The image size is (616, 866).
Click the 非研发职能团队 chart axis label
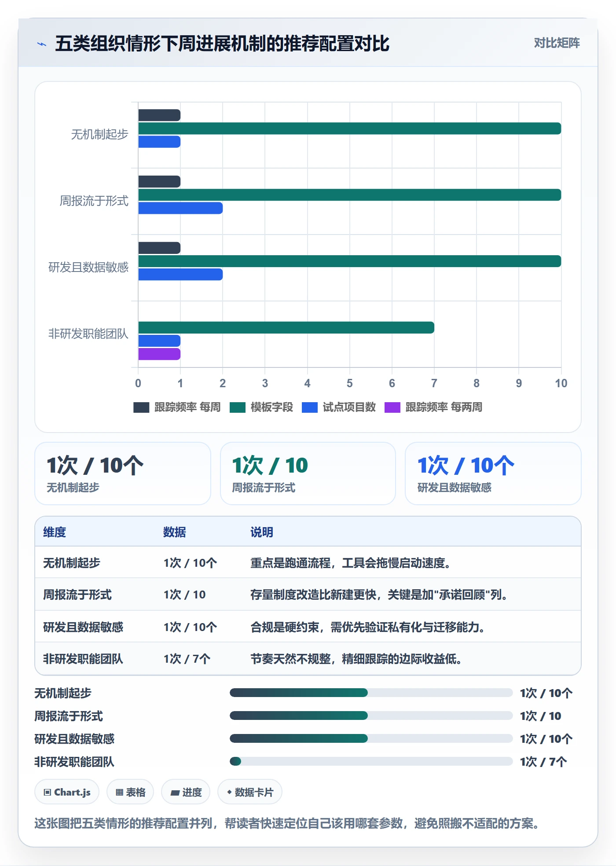click(88, 334)
